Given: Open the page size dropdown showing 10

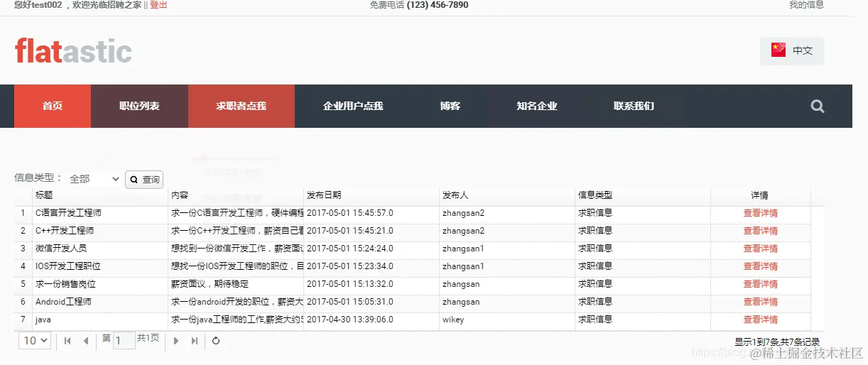Looking at the screenshot, I should (35, 341).
